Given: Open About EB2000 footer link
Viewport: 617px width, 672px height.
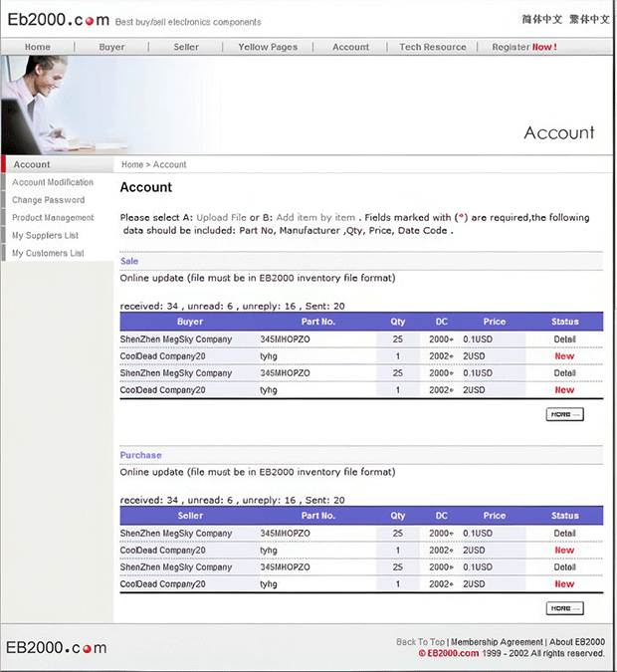Looking at the screenshot, I should pyautogui.click(x=577, y=642).
